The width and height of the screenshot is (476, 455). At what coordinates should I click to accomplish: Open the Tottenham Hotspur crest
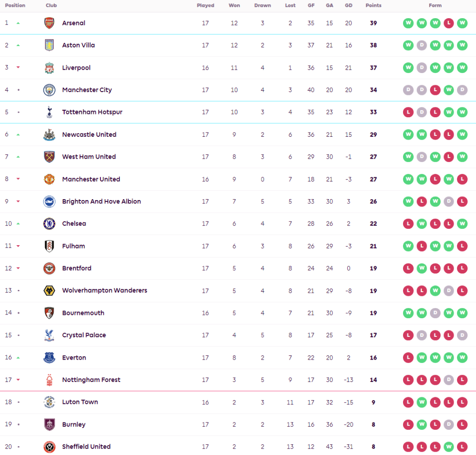coord(49,112)
